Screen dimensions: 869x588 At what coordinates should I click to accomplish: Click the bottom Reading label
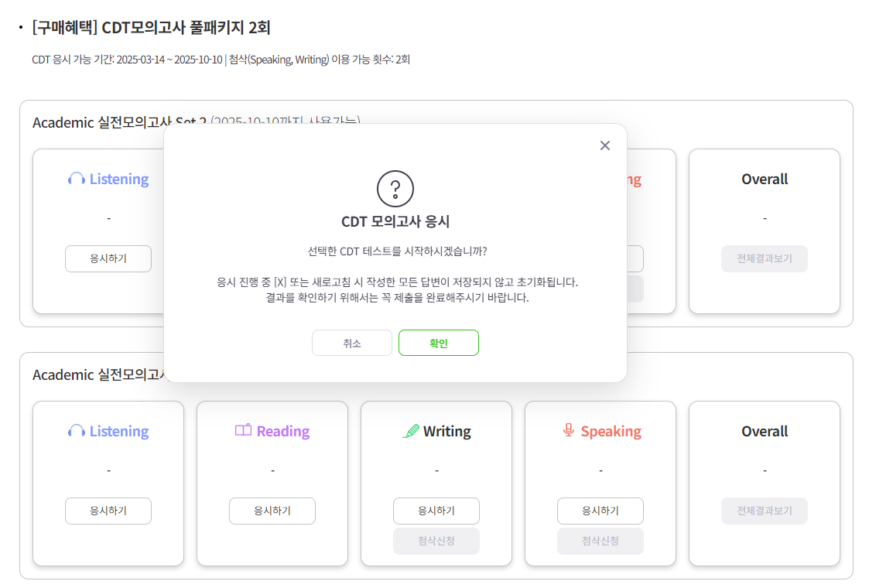(x=283, y=431)
